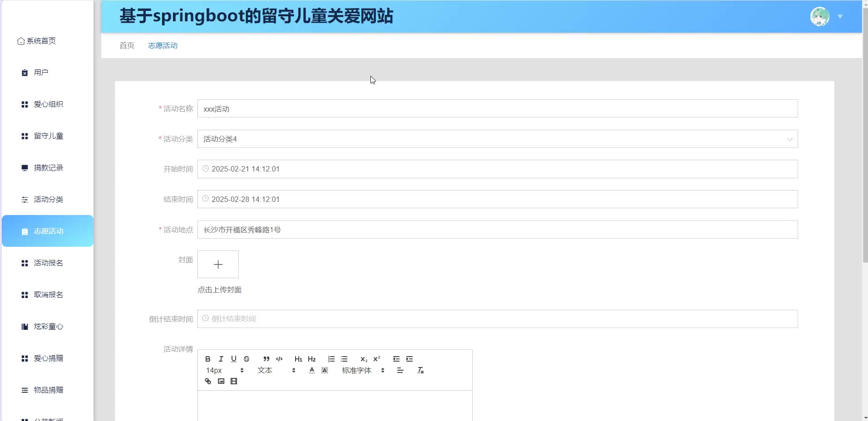This screenshot has width=868, height=421.
Task: Insert a hyperlink in the editor
Action: 208,381
